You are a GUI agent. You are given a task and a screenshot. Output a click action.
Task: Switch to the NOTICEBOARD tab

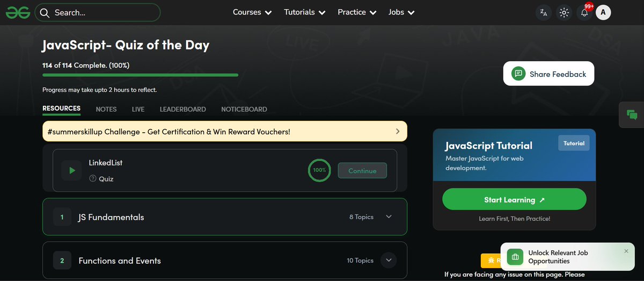tap(244, 109)
